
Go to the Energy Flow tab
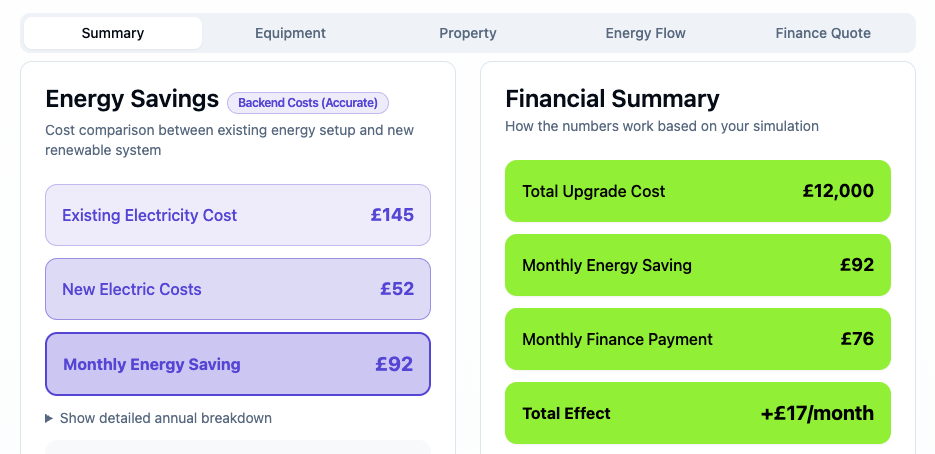pos(645,33)
